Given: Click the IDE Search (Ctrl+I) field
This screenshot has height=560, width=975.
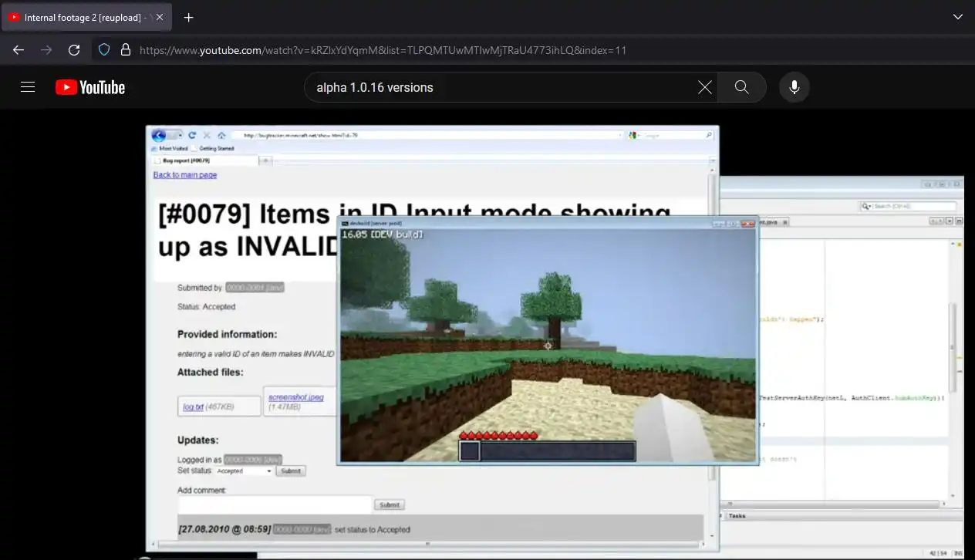Looking at the screenshot, I should pyautogui.click(x=909, y=206).
